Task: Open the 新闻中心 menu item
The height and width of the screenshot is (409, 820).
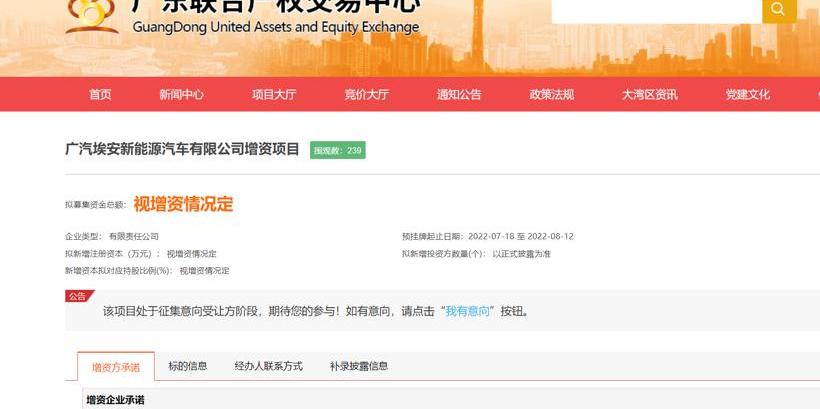Action: click(x=181, y=95)
